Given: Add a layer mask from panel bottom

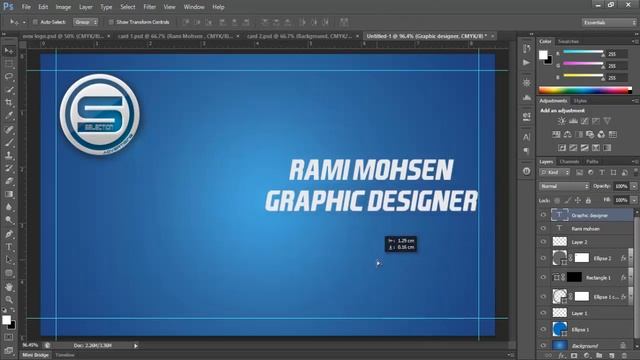Looking at the screenshot, I should (x=574, y=356).
